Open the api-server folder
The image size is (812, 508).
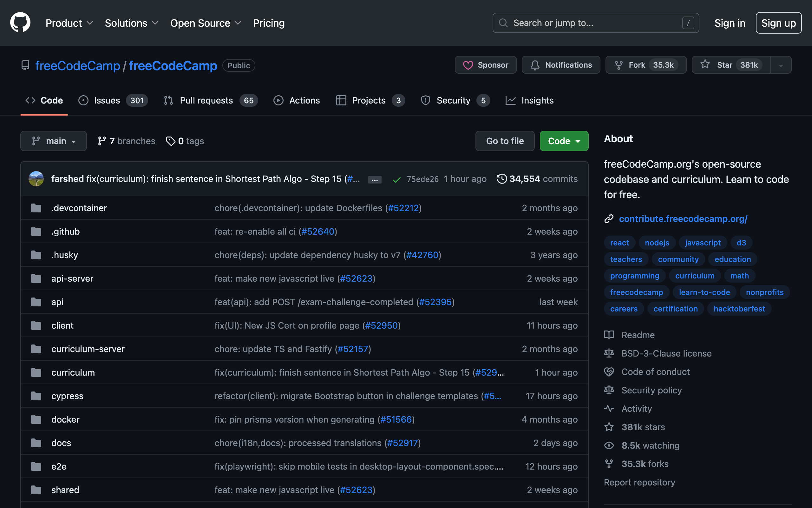click(72, 278)
